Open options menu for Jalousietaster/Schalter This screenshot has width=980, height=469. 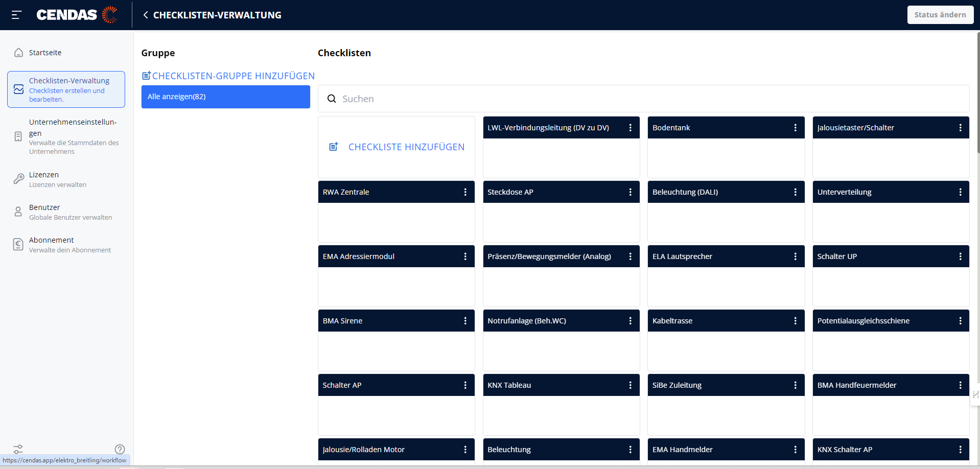(x=961, y=128)
